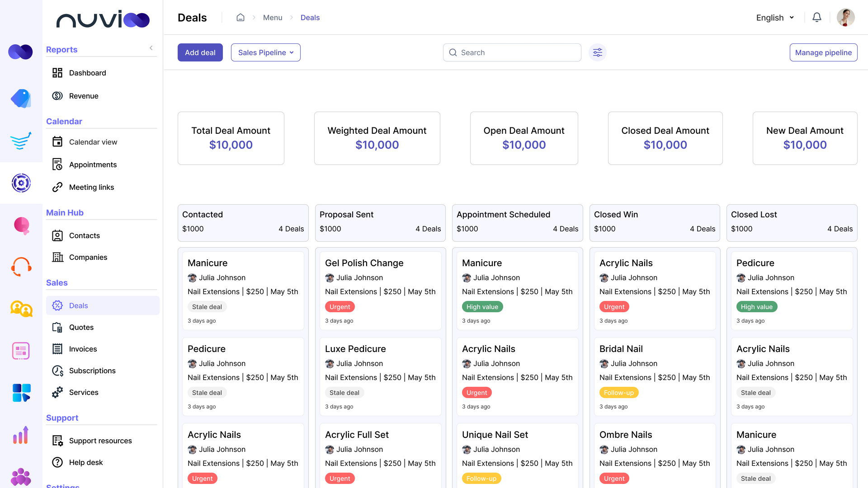The width and height of the screenshot is (868, 488).
Task: Open Invoices from the Sales section
Action: 83,349
